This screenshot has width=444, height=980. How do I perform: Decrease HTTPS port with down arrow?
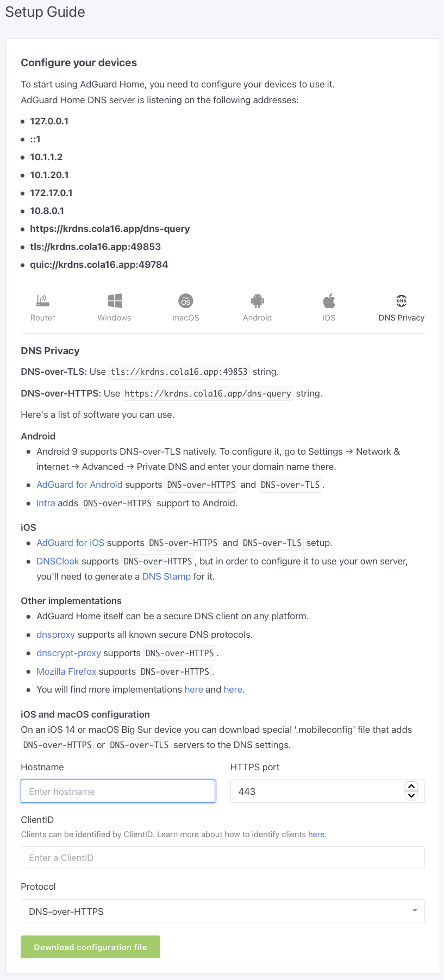411,796
